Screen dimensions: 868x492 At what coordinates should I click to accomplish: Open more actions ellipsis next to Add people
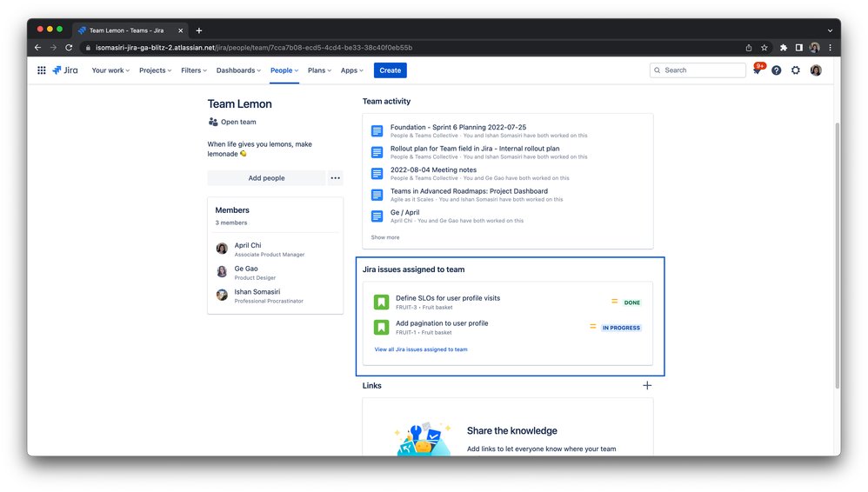click(336, 178)
